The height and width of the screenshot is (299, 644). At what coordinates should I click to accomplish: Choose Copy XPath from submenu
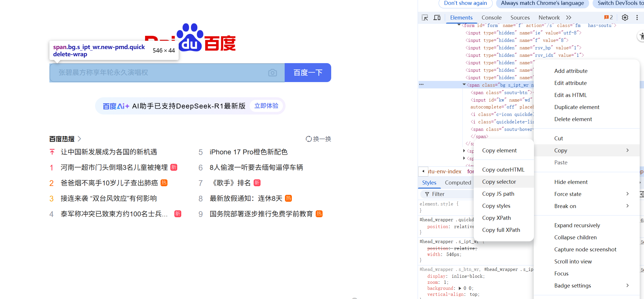pos(504,218)
